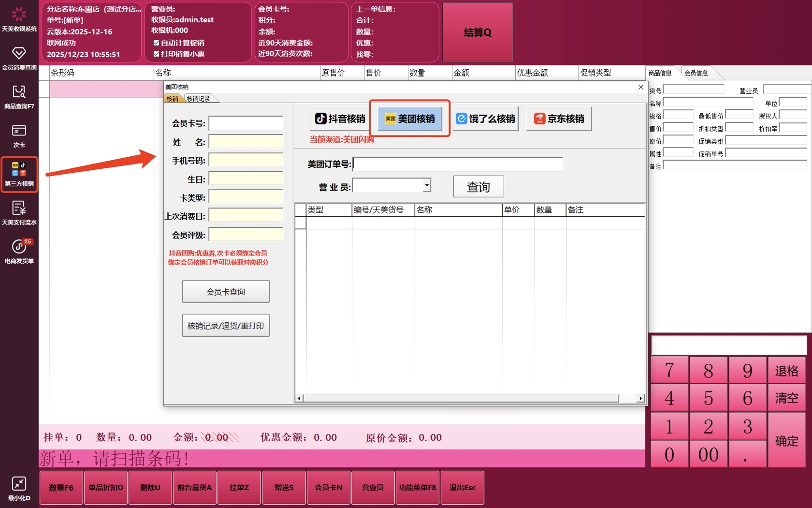The height and width of the screenshot is (508, 812).
Task: Click the right arrow of horizontal scrollbar
Action: tap(640, 398)
